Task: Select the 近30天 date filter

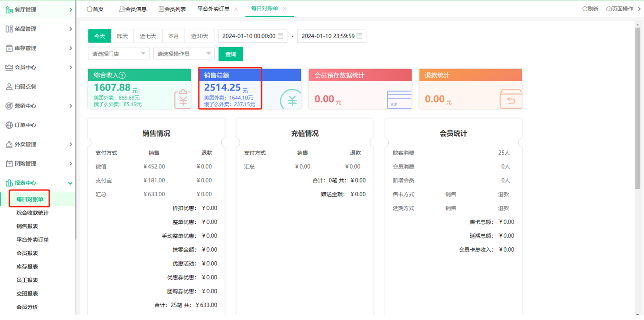Action: [199, 36]
